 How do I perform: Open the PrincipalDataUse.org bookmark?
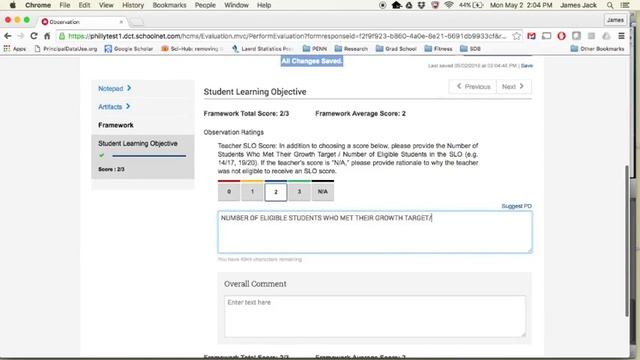coord(66,49)
